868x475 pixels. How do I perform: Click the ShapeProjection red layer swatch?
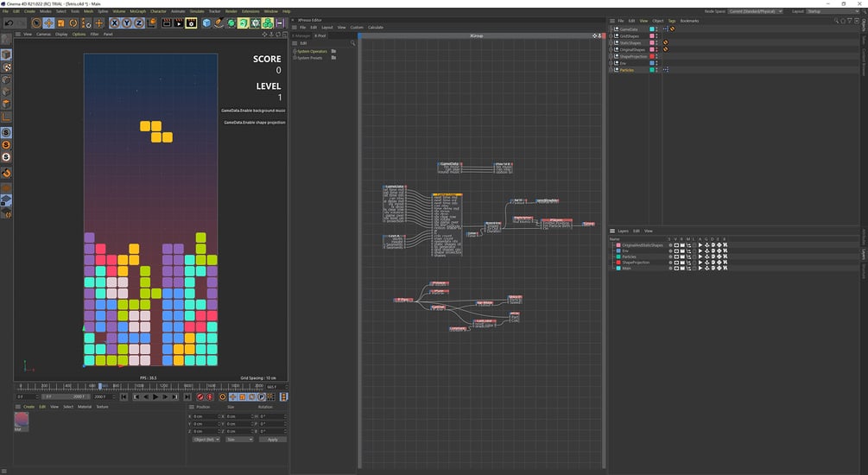coord(652,56)
